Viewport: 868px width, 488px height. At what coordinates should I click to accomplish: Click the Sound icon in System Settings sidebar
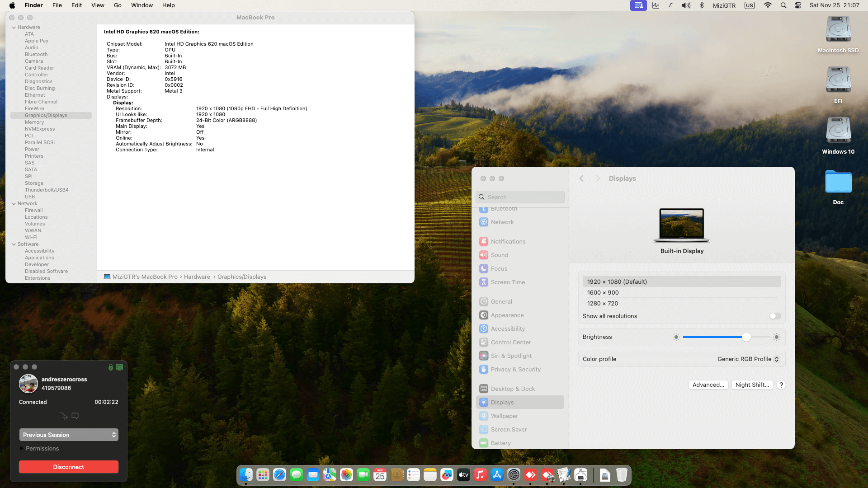coord(484,255)
